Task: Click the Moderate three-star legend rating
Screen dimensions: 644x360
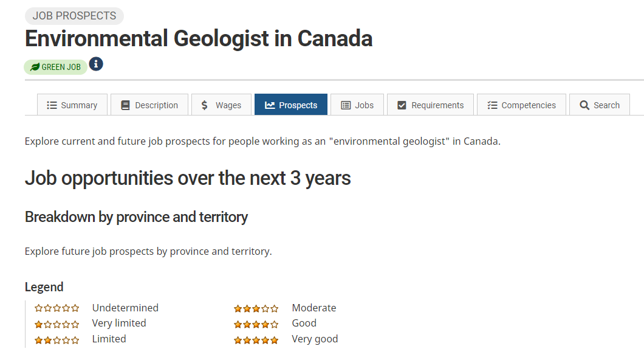Action: pyautogui.click(x=256, y=308)
